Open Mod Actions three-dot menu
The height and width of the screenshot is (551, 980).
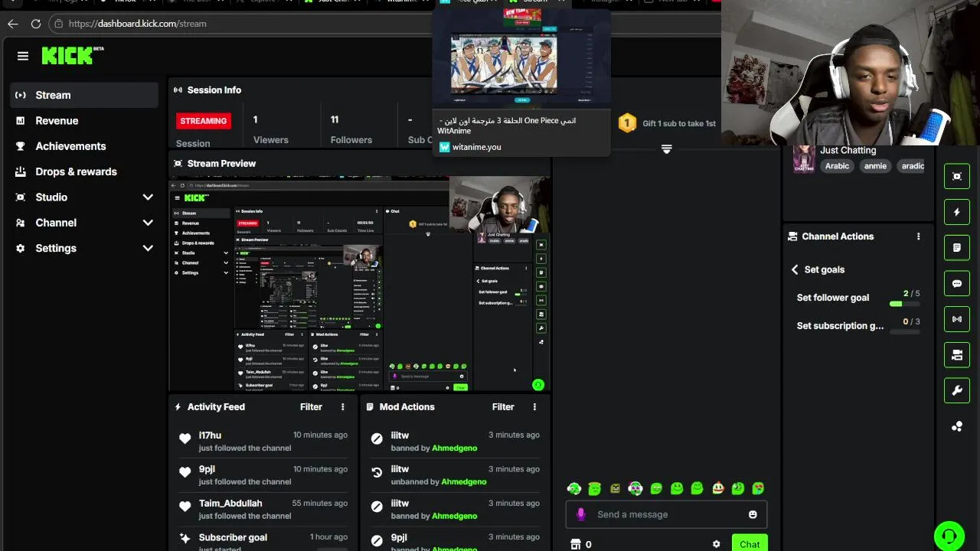(x=534, y=407)
